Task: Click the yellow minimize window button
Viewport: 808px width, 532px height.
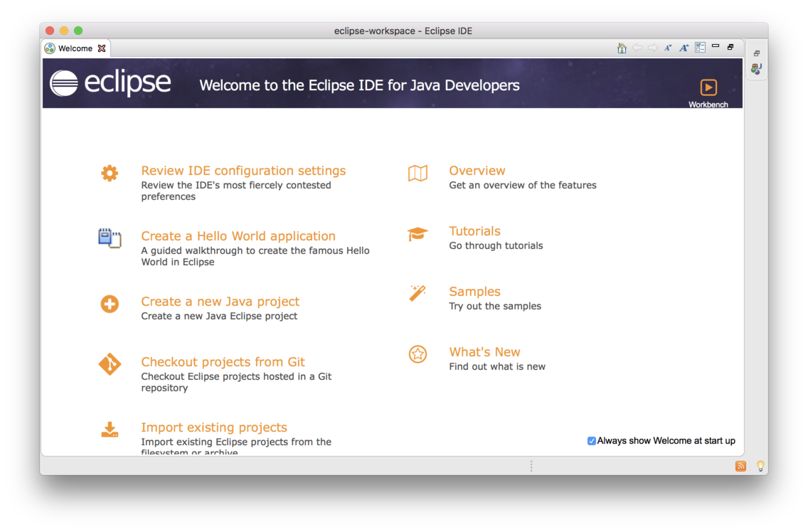Action: pyautogui.click(x=64, y=31)
